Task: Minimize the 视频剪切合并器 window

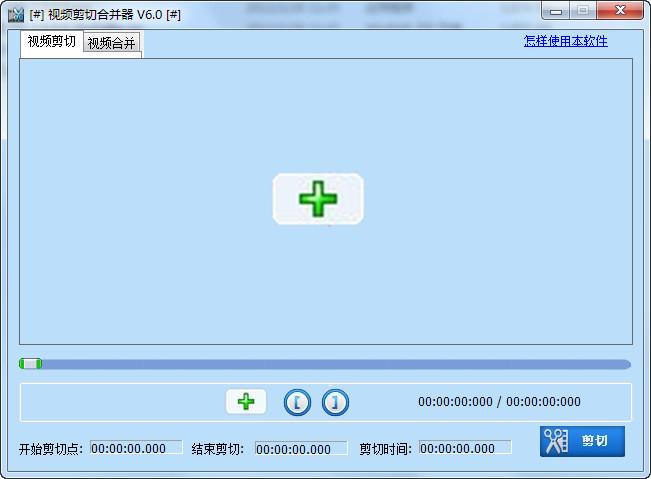Action: [x=556, y=11]
